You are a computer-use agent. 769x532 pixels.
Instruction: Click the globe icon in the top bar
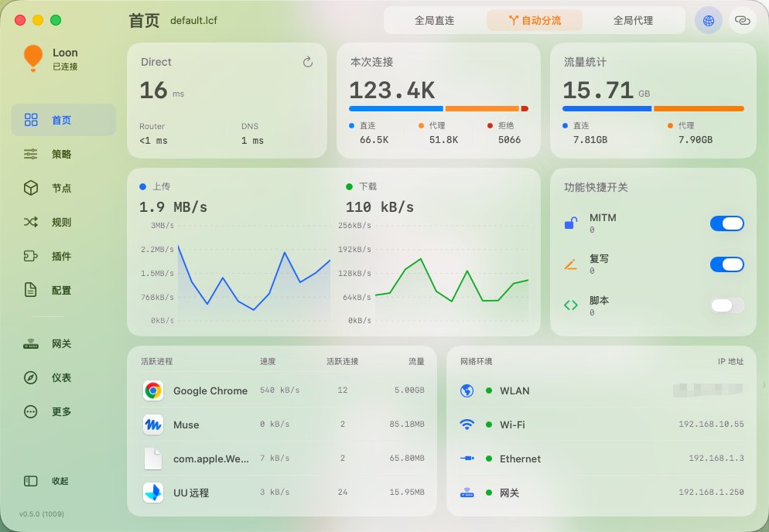coord(708,21)
